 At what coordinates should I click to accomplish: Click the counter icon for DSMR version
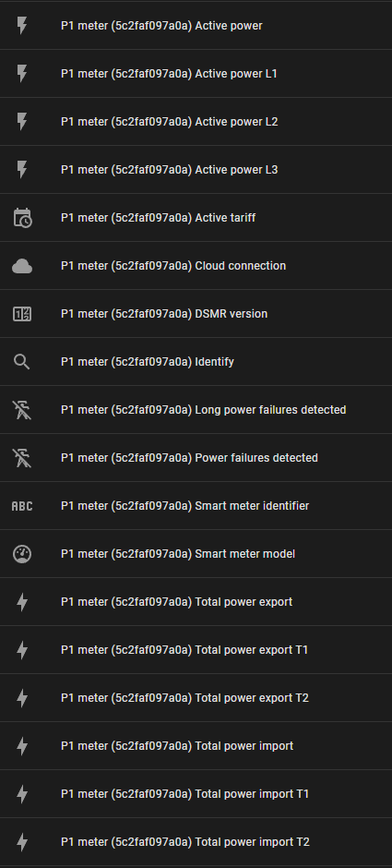tap(22, 314)
